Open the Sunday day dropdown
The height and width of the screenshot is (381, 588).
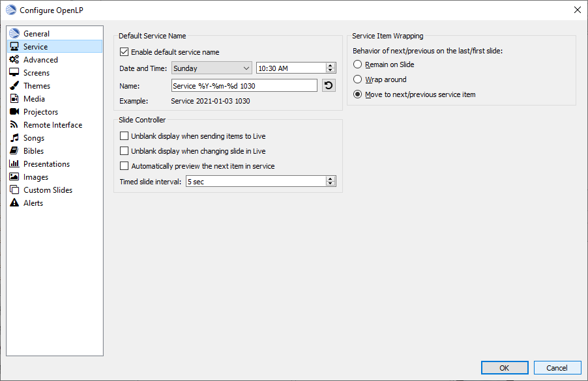click(212, 68)
